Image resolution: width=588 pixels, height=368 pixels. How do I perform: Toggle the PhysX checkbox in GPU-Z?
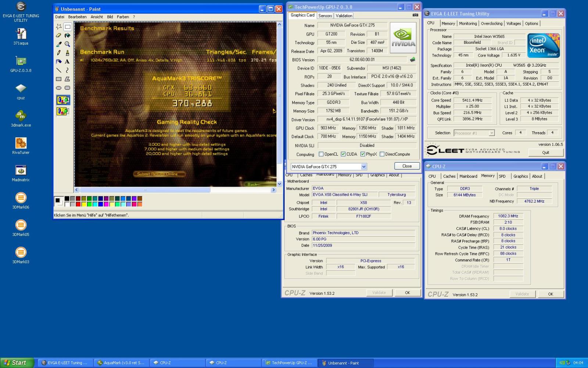point(363,154)
